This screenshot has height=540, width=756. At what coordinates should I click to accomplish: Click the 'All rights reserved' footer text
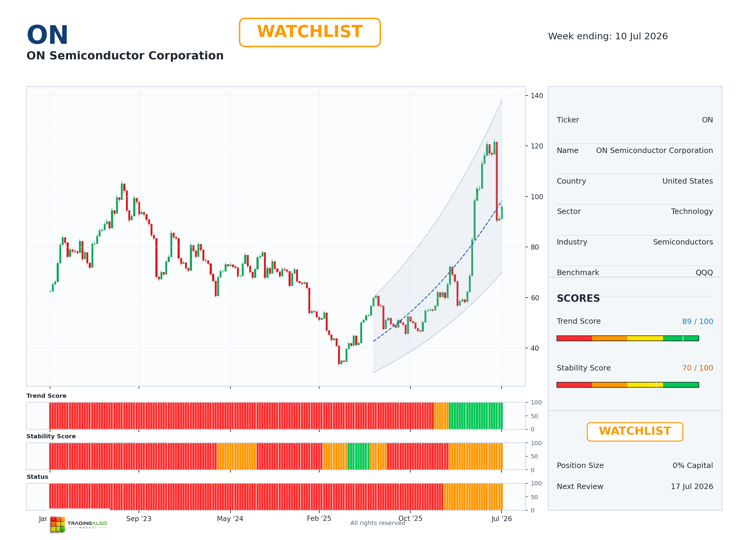point(378,523)
